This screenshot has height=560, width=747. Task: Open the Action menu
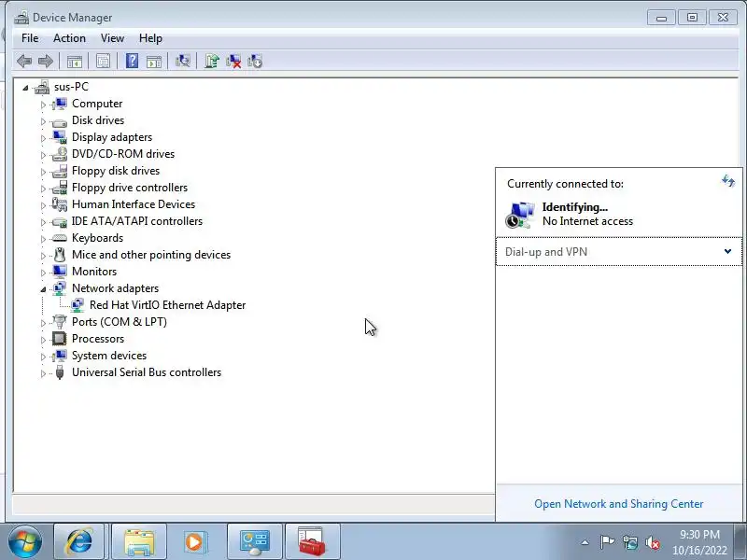(x=69, y=38)
